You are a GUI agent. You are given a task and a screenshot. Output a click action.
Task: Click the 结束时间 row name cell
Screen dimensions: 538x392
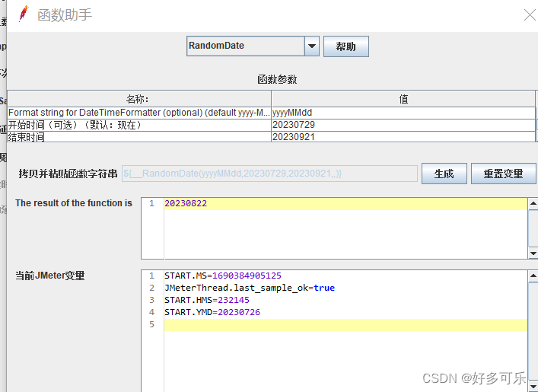pos(139,137)
